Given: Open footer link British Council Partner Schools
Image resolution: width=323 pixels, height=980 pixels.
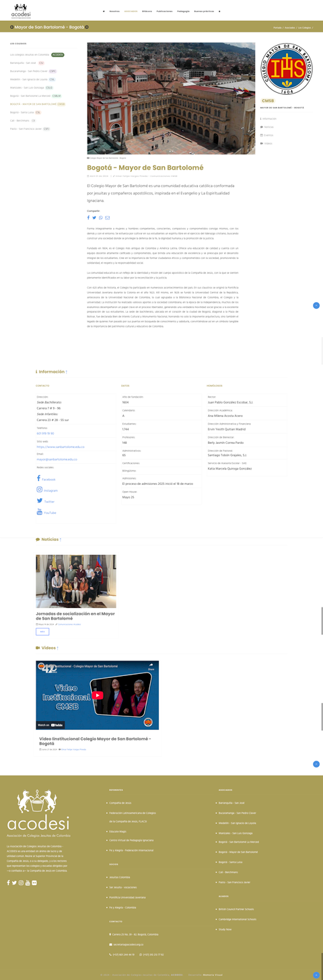Looking at the screenshot, I should click(x=236, y=909).
